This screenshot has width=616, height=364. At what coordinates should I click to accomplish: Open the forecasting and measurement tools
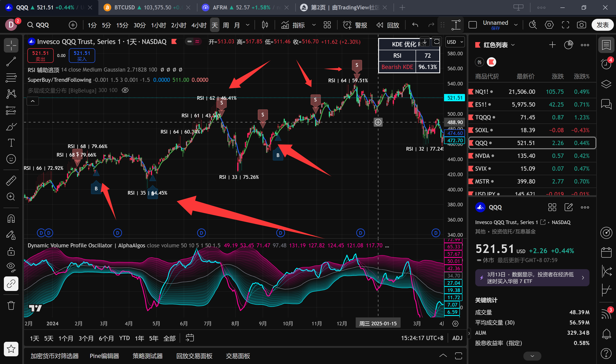tap(11, 110)
